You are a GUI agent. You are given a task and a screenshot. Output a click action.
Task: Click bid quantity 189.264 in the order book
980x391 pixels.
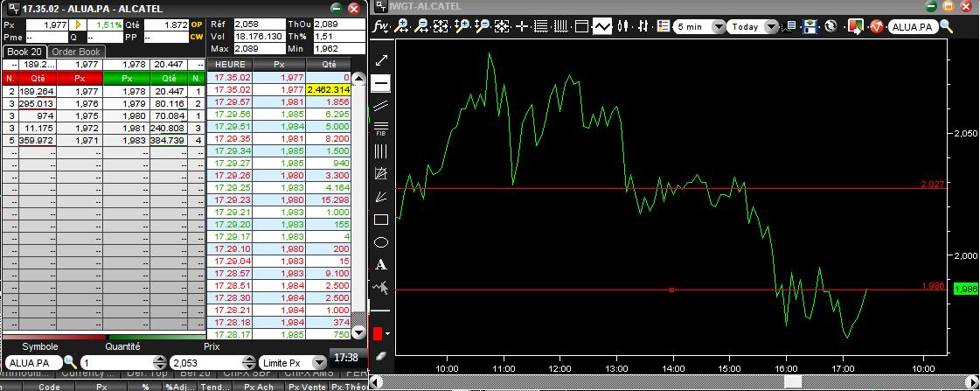38,91
